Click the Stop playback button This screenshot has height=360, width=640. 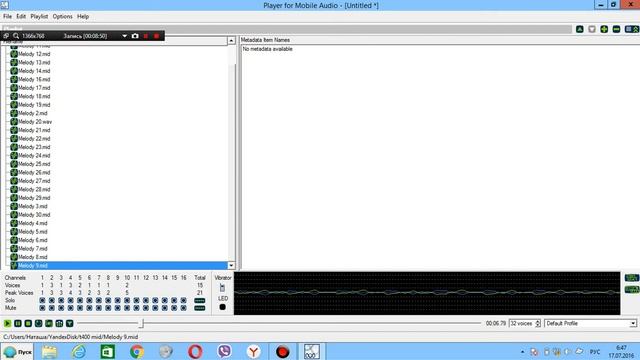[28, 323]
